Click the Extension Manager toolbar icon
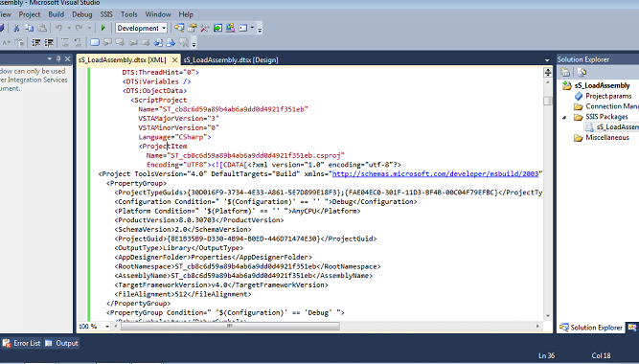This screenshot has width=639, height=364. 230,28
